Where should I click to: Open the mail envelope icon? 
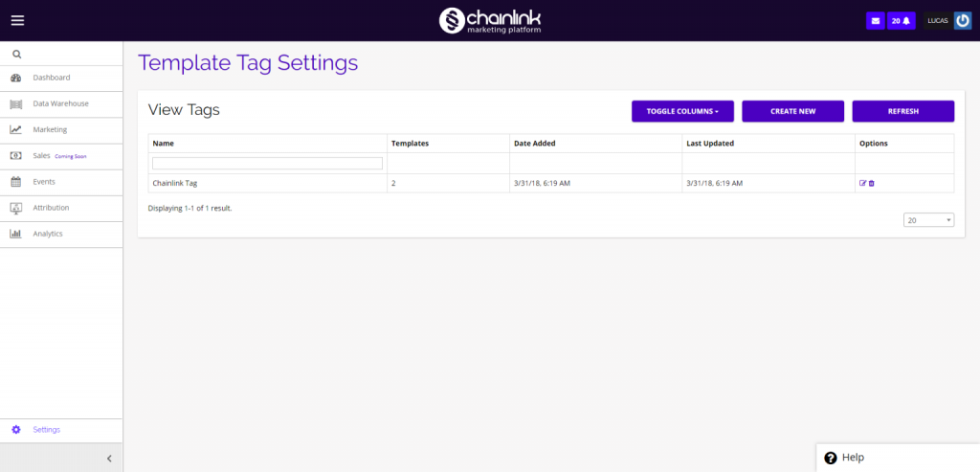(x=875, y=21)
